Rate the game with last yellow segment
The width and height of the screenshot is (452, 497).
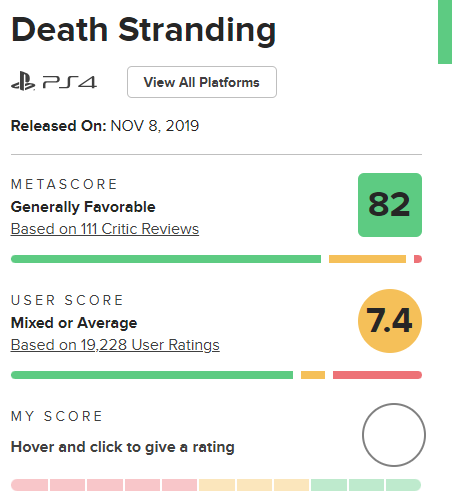[291, 485]
